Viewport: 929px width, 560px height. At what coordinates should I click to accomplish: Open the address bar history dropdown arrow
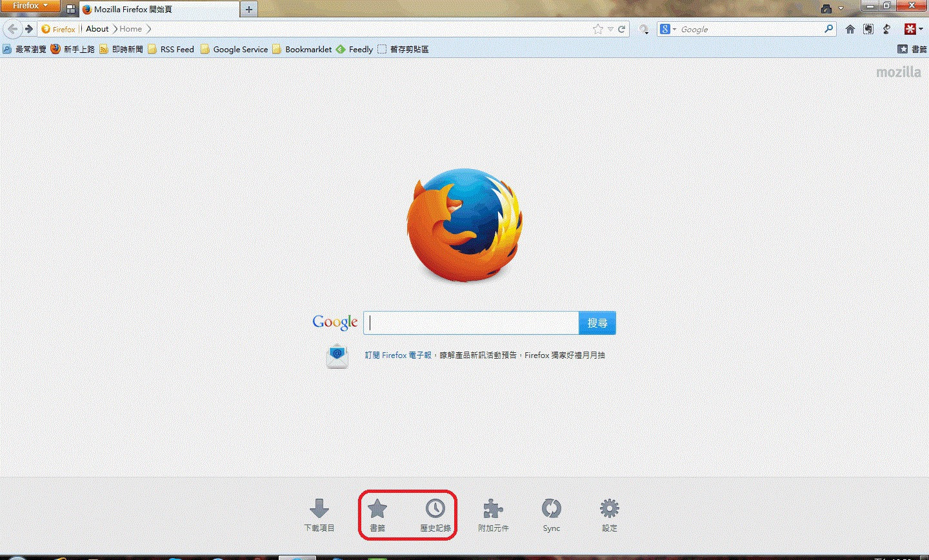(x=610, y=29)
